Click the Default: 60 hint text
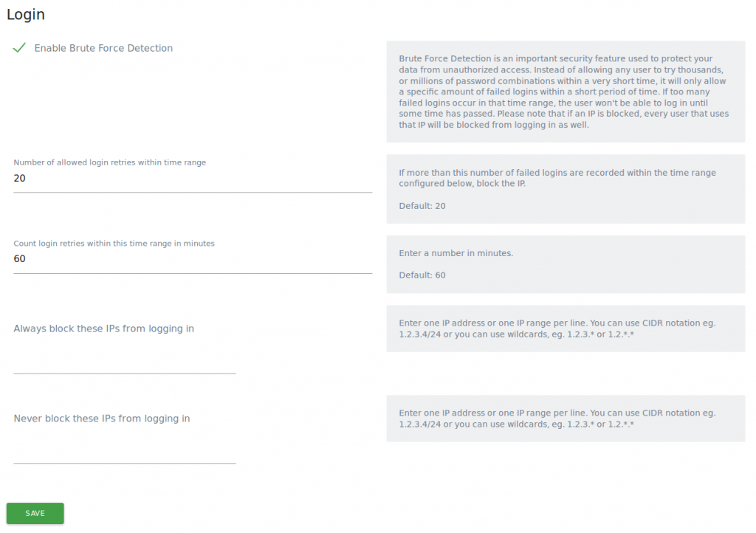Viewport: 756px width, 533px height. 422,275
